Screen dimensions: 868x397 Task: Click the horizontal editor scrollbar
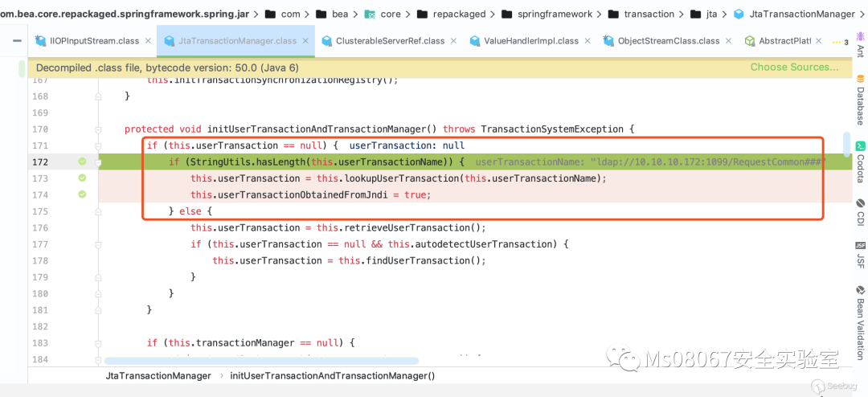point(261,361)
